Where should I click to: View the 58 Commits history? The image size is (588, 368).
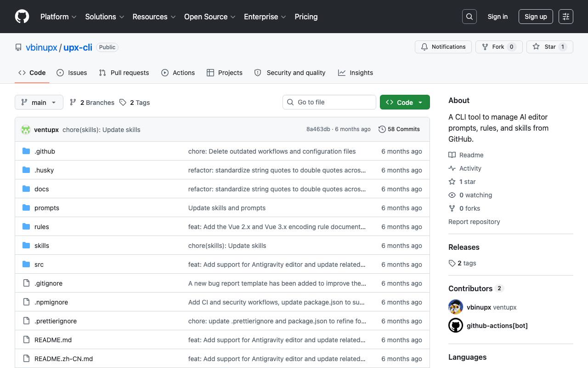(x=399, y=129)
